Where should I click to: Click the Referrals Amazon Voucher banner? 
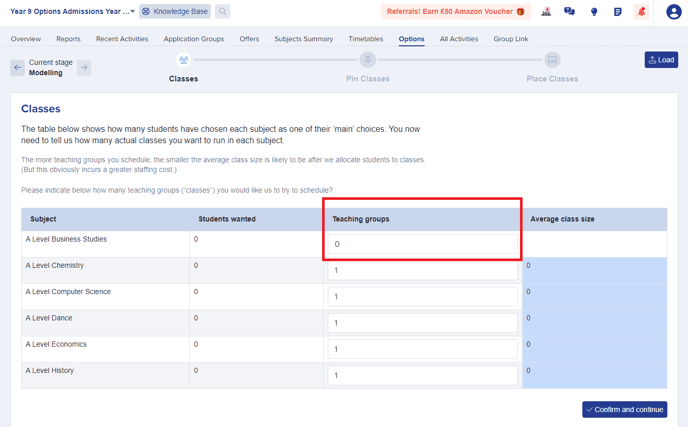(x=455, y=11)
